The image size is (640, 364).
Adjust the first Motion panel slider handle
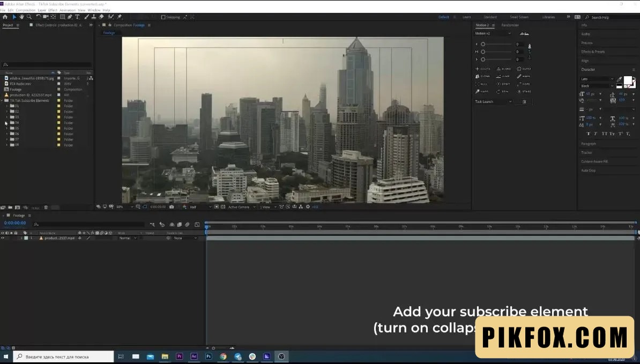pyautogui.click(x=483, y=44)
